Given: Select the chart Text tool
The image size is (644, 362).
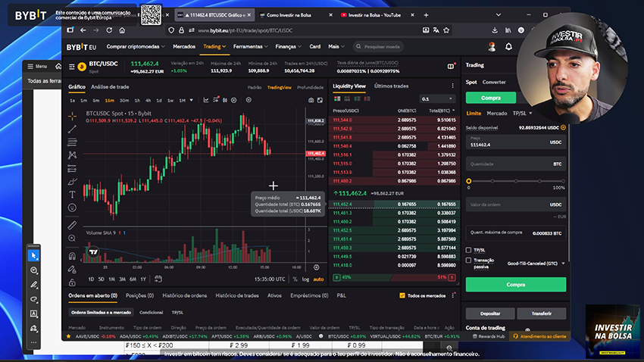Looking at the screenshot, I should pyautogui.click(x=72, y=195).
